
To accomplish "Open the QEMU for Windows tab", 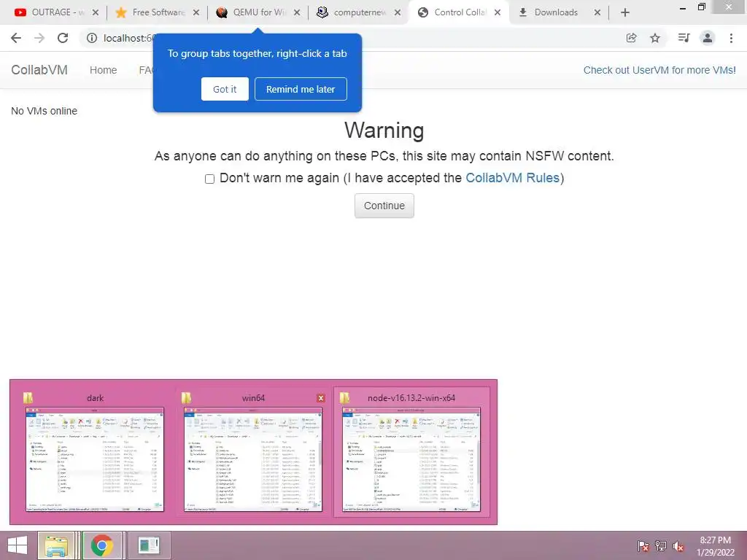I will tap(259, 12).
